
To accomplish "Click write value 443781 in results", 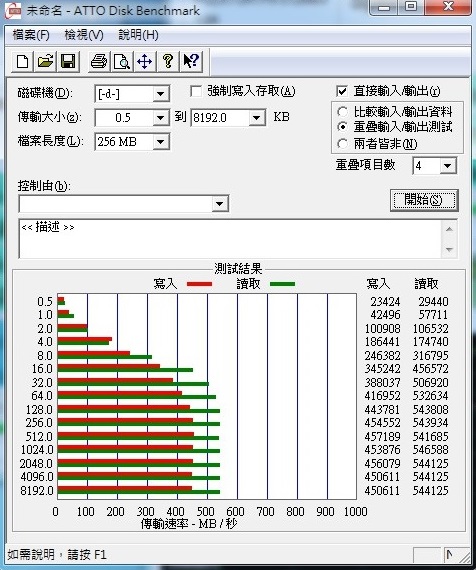I will 383,409.
